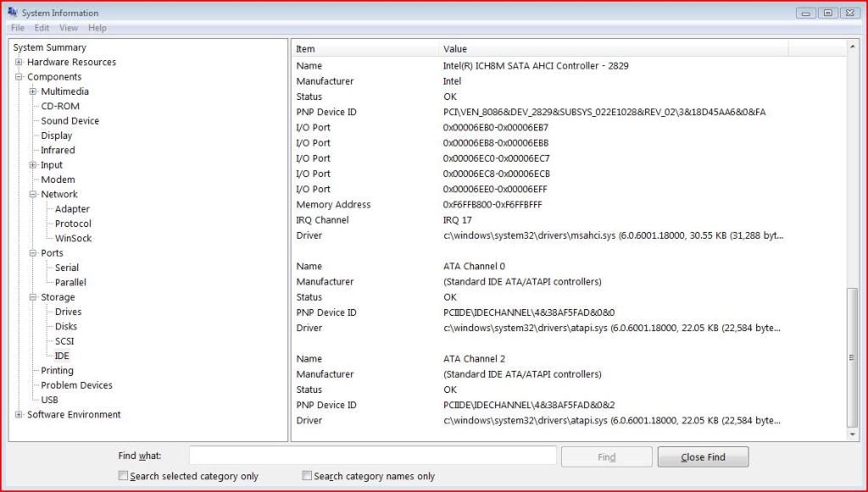Expand the Multimedia branch
This screenshot has height=492, width=868.
[x=33, y=91]
